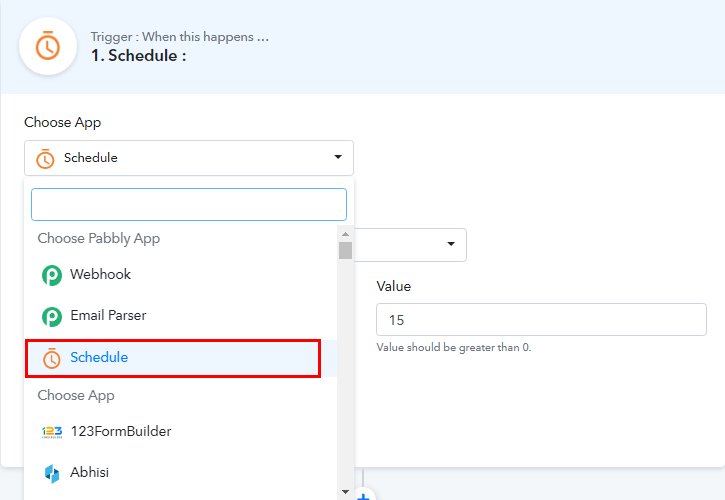Click the caret arrow of Choose App dropdown

point(338,157)
